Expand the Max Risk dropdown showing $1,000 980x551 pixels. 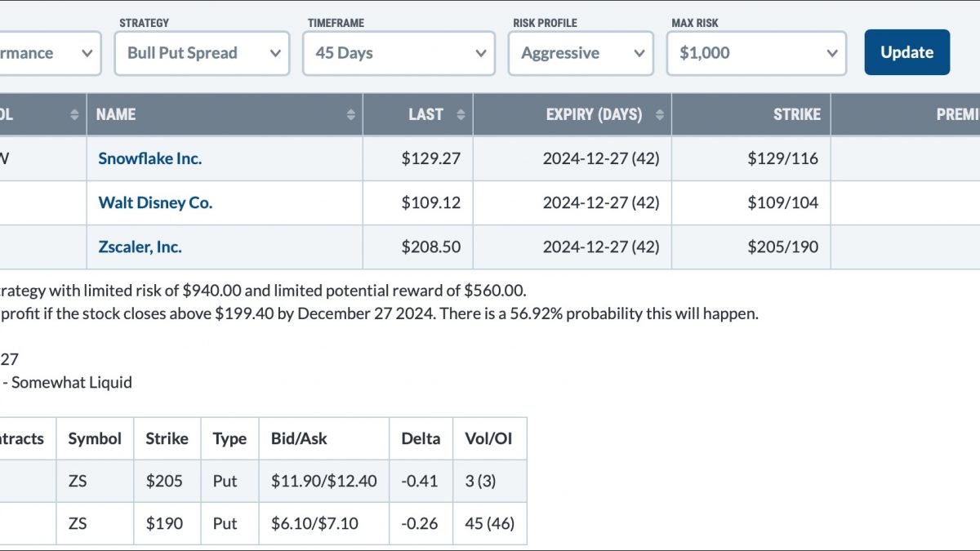756,53
